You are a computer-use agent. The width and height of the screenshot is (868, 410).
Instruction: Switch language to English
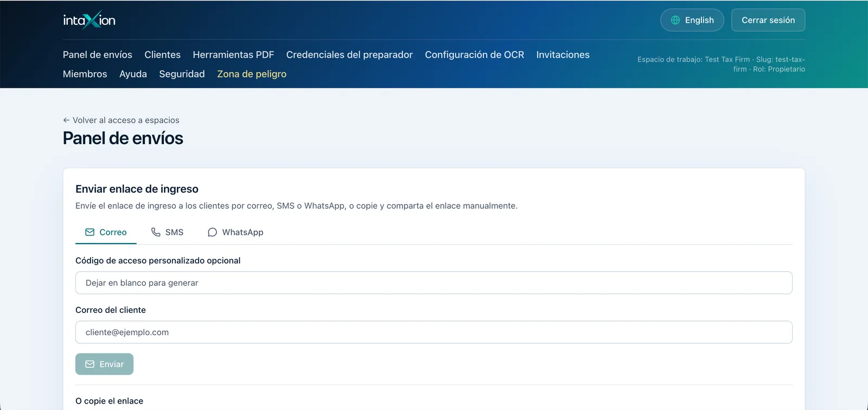coord(692,20)
